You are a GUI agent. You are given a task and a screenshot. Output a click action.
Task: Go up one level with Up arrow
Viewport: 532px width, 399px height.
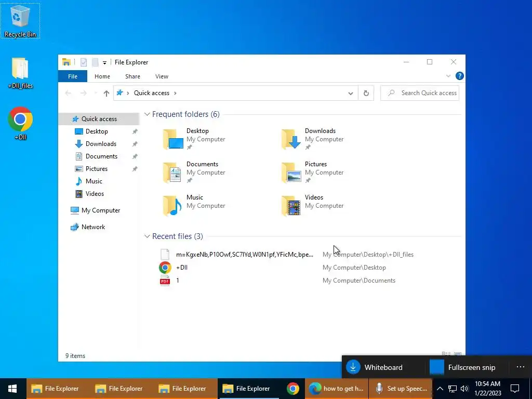(x=106, y=93)
